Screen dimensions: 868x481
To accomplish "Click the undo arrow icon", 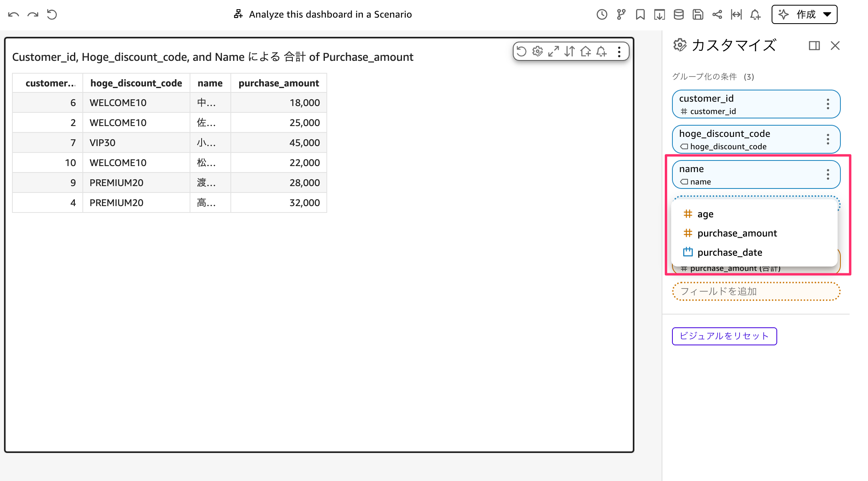I will point(14,15).
